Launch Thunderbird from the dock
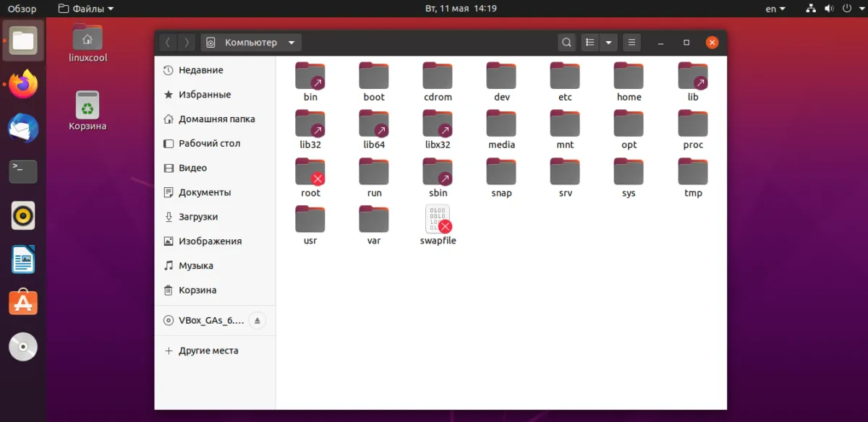This screenshot has height=422, width=868. click(23, 129)
